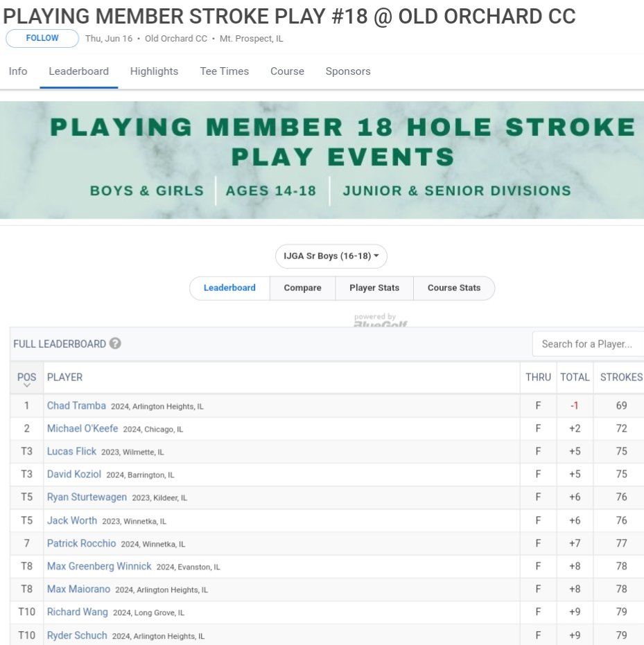
Task: Open the IJGA Sr Boys (16-18) division selector
Action: 331,256
